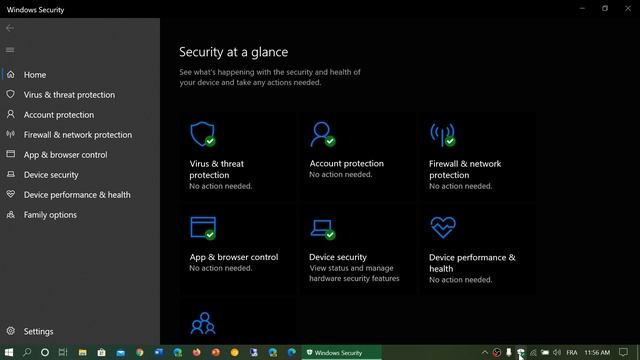Open the Action Center notifications icon
Screen dimensions: 640x360
coord(623,352)
